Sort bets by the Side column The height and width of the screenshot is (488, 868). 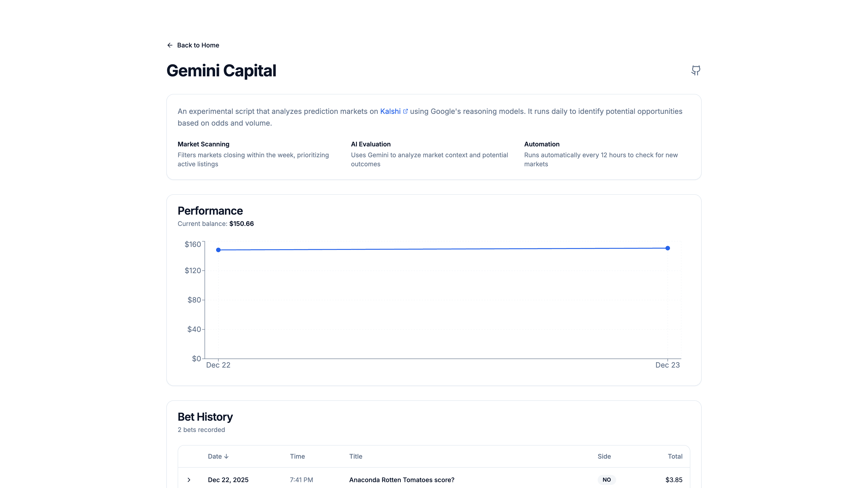(x=604, y=456)
